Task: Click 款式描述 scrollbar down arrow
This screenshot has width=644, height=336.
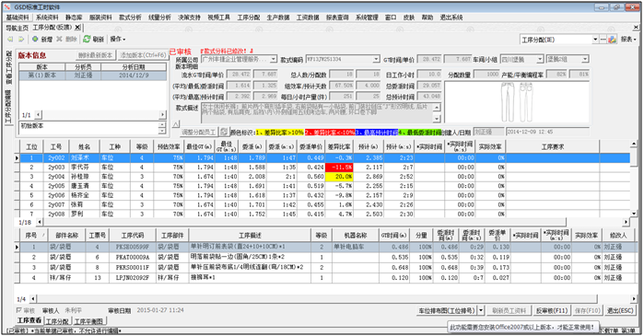Action: click(437, 119)
